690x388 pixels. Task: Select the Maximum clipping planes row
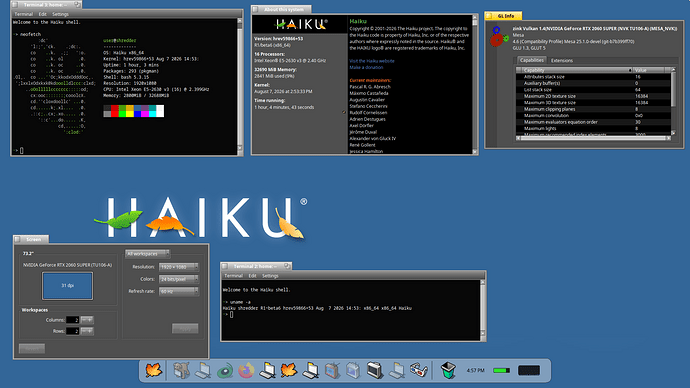[x=594, y=109]
